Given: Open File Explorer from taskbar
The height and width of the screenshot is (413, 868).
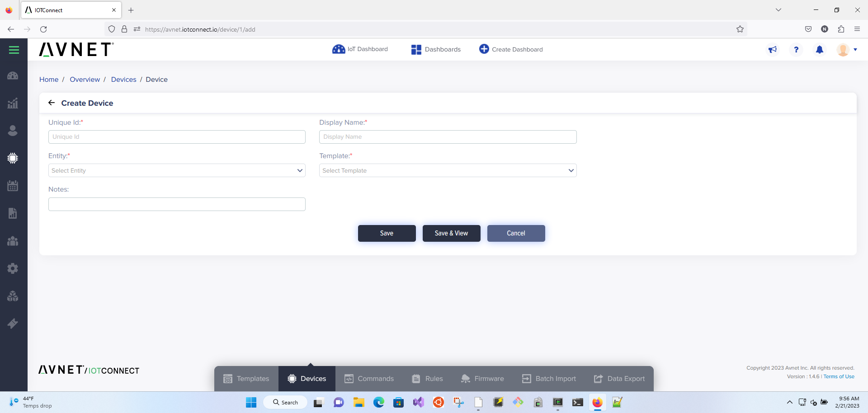Looking at the screenshot, I should click(359, 402).
